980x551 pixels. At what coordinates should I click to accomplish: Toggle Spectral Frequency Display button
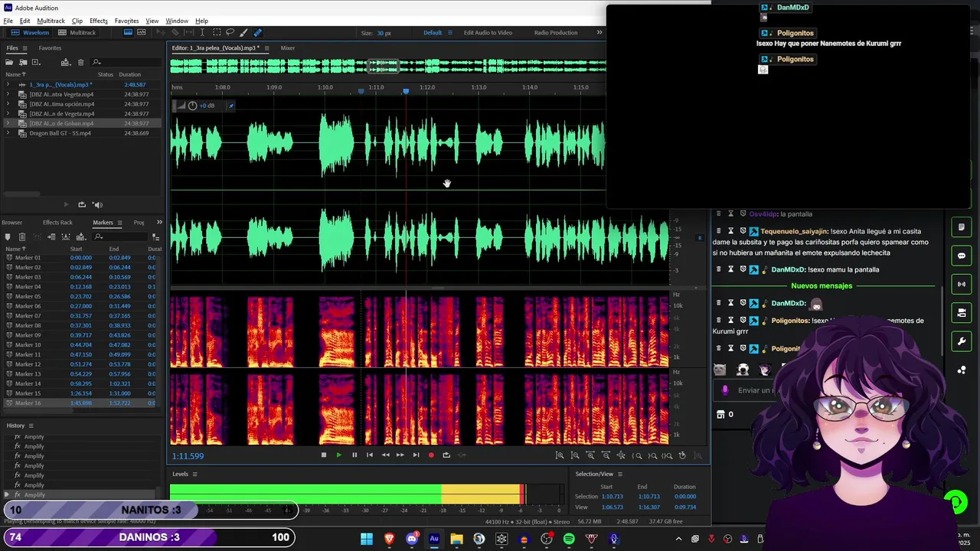click(x=128, y=32)
